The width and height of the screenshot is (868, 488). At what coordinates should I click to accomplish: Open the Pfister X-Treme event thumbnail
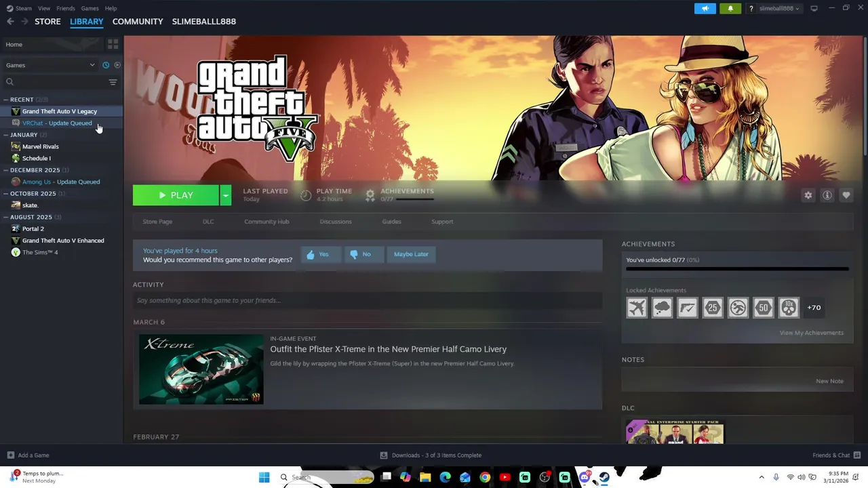pos(201,369)
